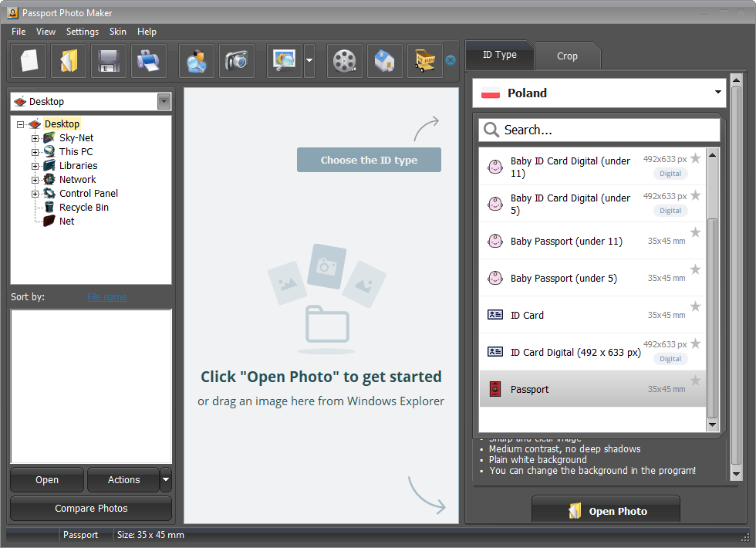Screen dimensions: 756x548
Task: Click the Open button under file list
Action: 47,479
